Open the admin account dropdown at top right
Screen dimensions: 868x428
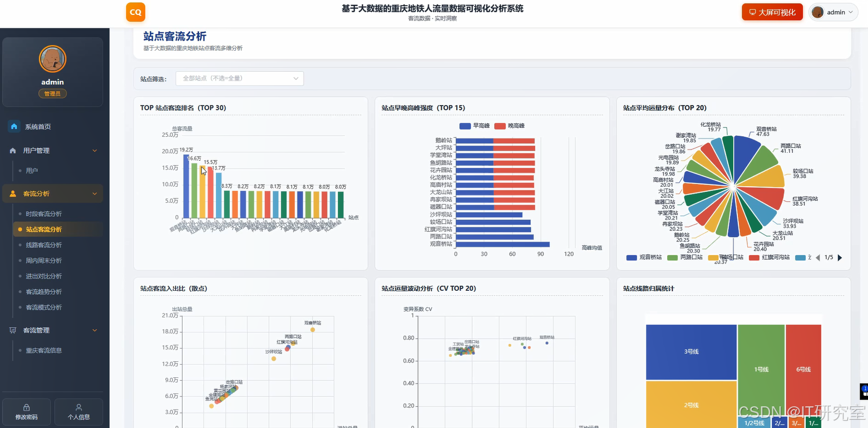833,12
